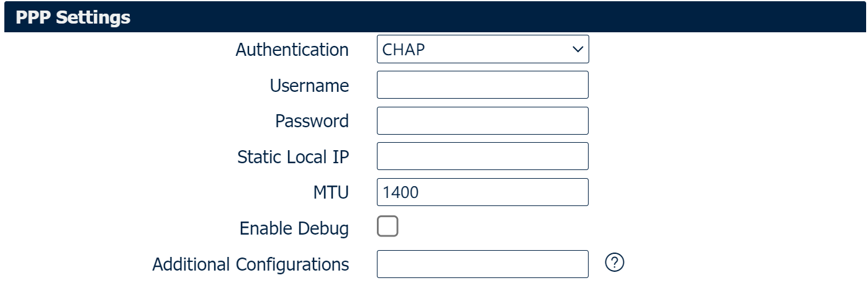Click the Static Local IP label
Screen dimensions: 868x283
click(x=293, y=157)
